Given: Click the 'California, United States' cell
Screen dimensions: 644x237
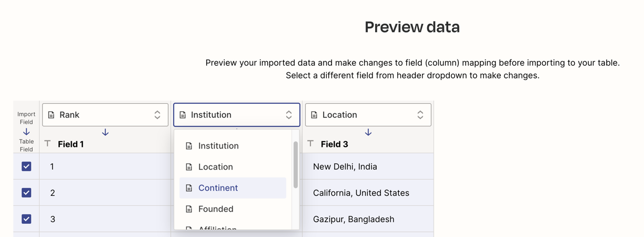Looking at the screenshot, I should tap(368, 193).
